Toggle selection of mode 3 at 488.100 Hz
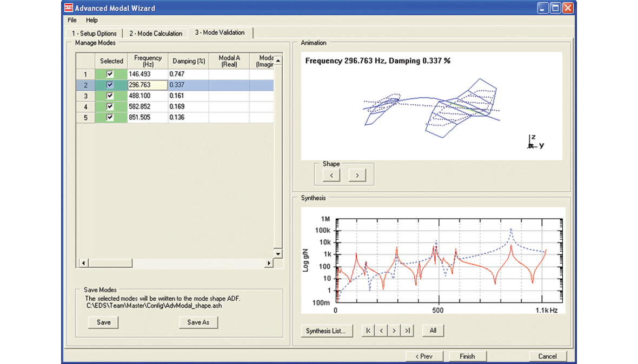Screen dimensions: 638x364 click(x=111, y=96)
